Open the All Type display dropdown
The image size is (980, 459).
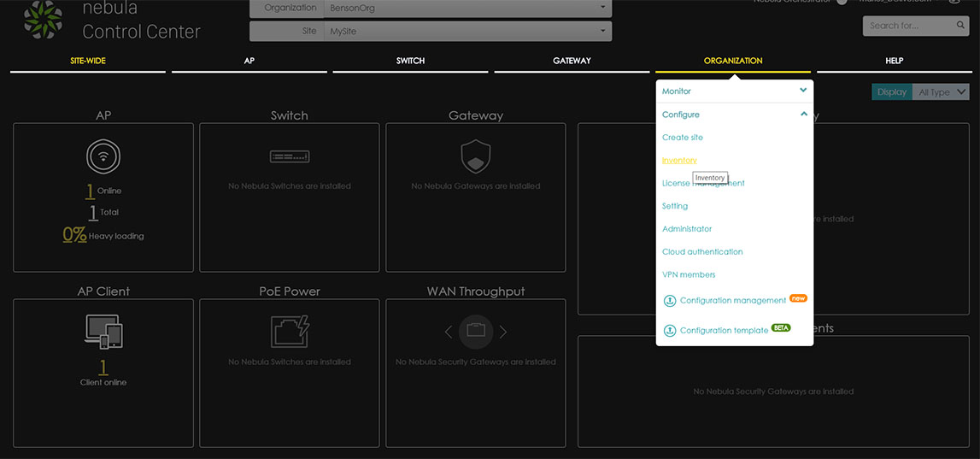[x=941, y=92]
